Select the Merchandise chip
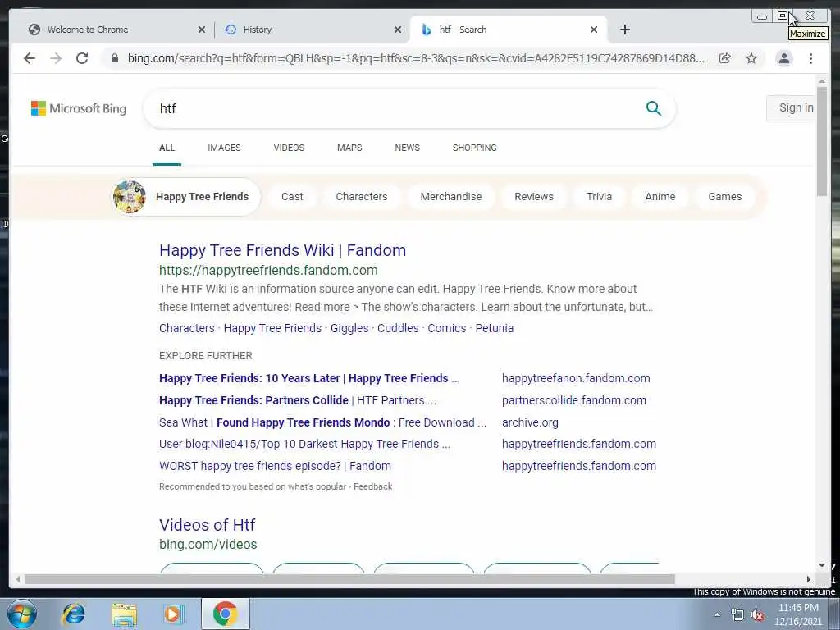The height and width of the screenshot is (630, 840). pos(451,197)
